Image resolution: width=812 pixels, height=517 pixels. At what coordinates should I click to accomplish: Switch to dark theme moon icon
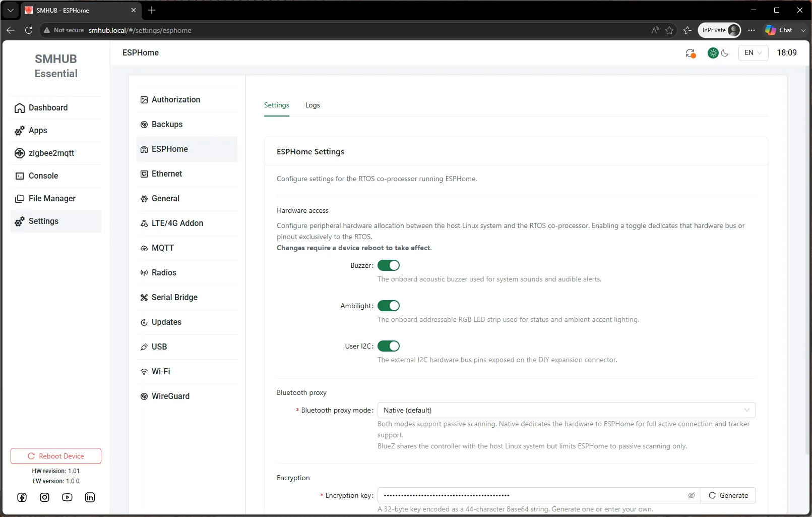tap(725, 53)
